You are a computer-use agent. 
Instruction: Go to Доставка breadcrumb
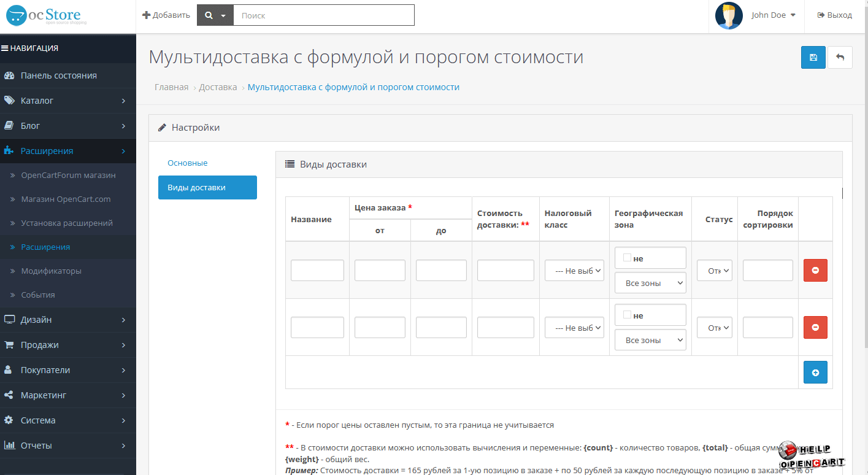click(x=218, y=87)
